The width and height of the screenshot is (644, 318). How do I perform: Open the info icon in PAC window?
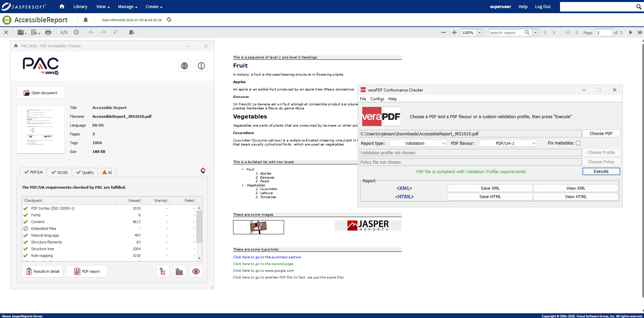click(x=201, y=66)
